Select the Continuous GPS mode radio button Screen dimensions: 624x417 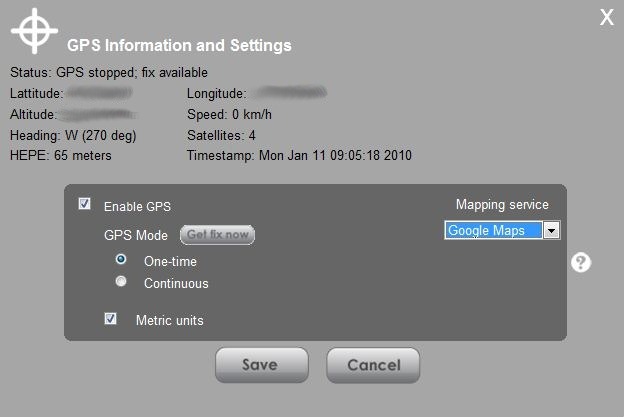click(x=121, y=281)
